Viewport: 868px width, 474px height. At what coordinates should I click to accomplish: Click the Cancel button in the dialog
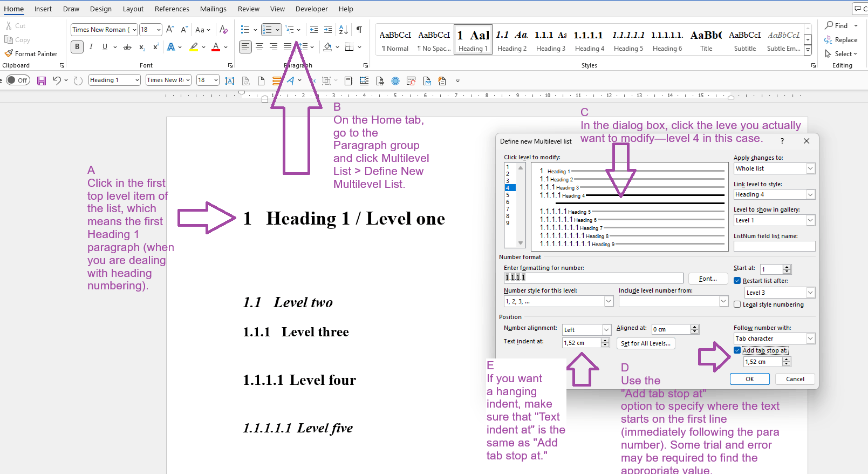(x=795, y=379)
